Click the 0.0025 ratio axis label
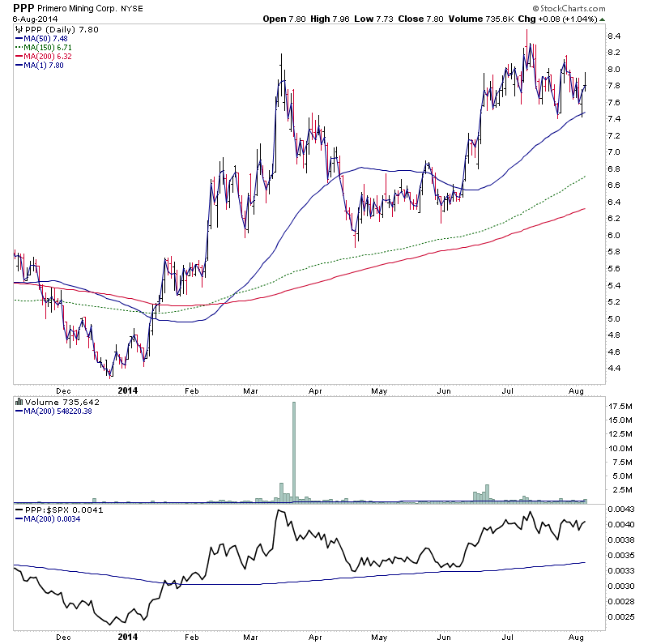 [621, 617]
